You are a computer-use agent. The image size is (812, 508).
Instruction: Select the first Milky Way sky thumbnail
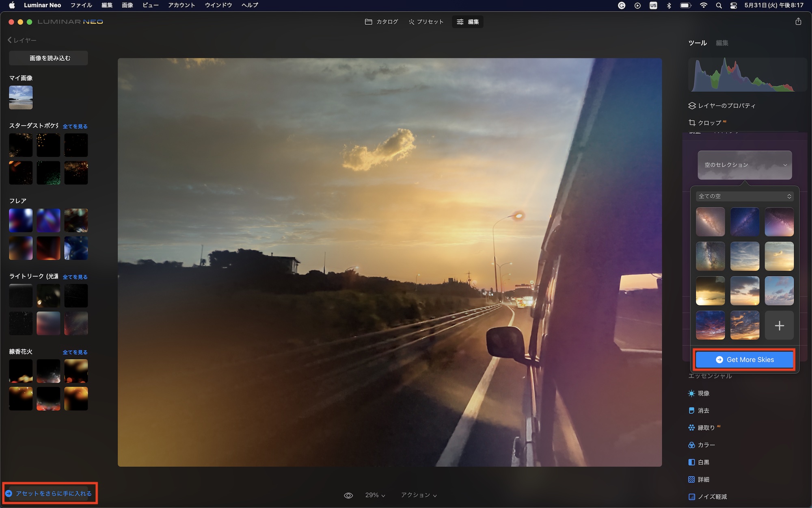[710, 222]
